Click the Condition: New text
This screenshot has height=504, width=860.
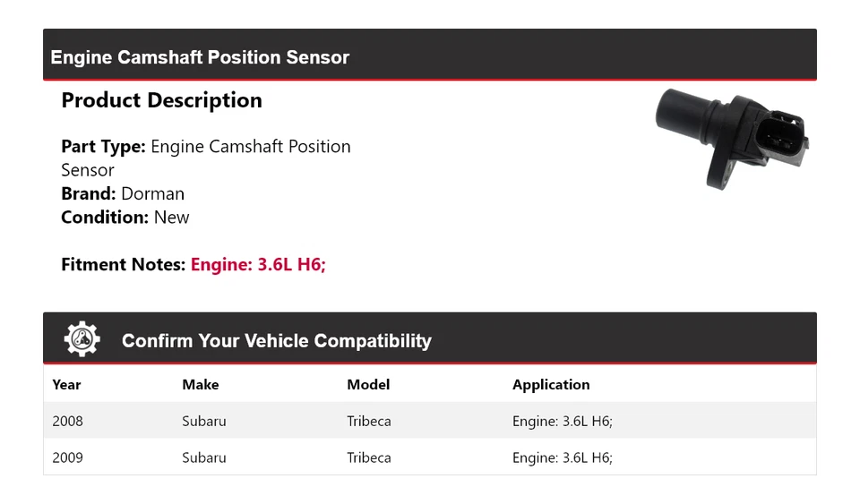pyautogui.click(x=125, y=217)
